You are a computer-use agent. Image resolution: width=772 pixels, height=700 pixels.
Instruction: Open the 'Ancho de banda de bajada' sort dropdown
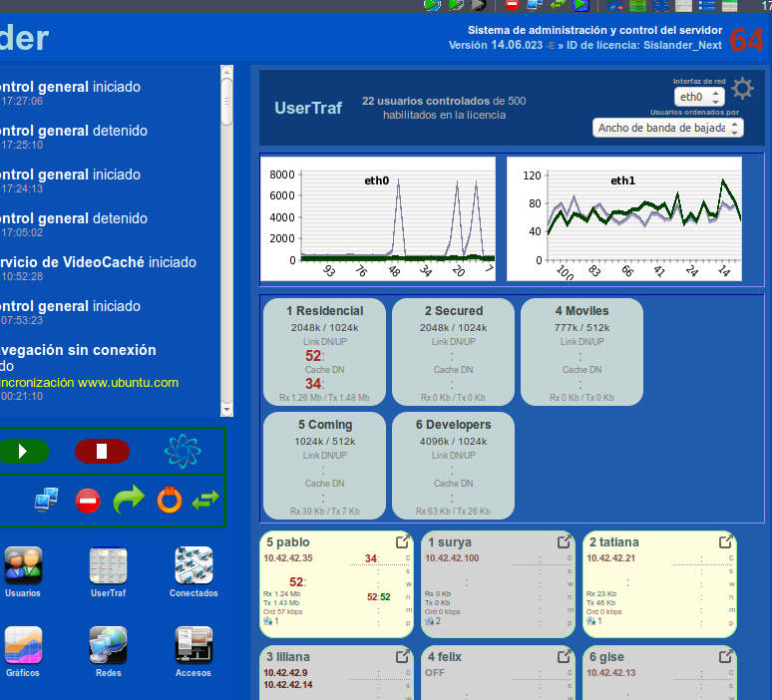[668, 128]
